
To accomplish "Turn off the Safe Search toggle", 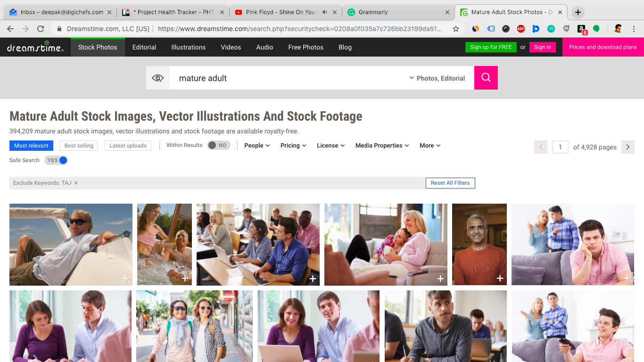I will click(x=56, y=160).
